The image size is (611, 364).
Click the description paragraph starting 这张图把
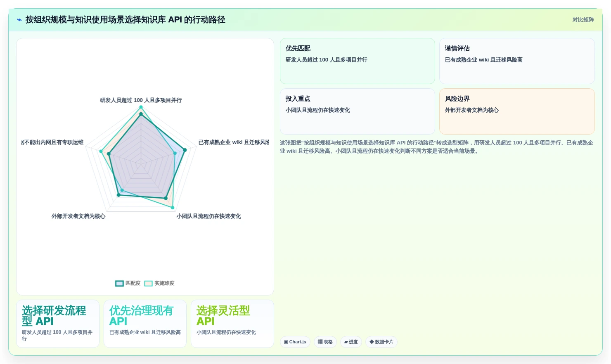coord(437,147)
